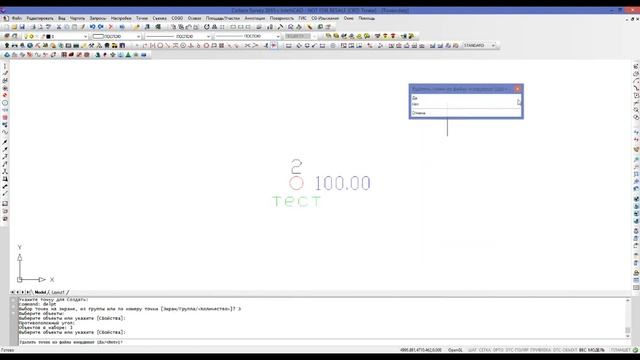Open the Файл menu

click(17, 18)
